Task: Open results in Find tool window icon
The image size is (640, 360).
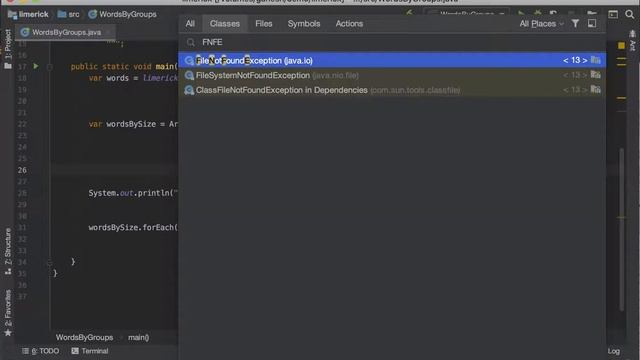Action: [x=592, y=24]
